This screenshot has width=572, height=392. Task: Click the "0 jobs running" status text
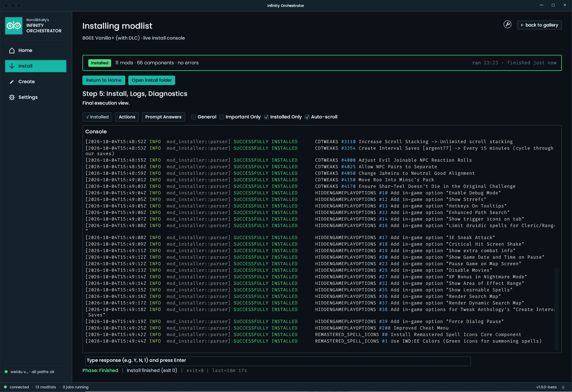(x=76, y=387)
